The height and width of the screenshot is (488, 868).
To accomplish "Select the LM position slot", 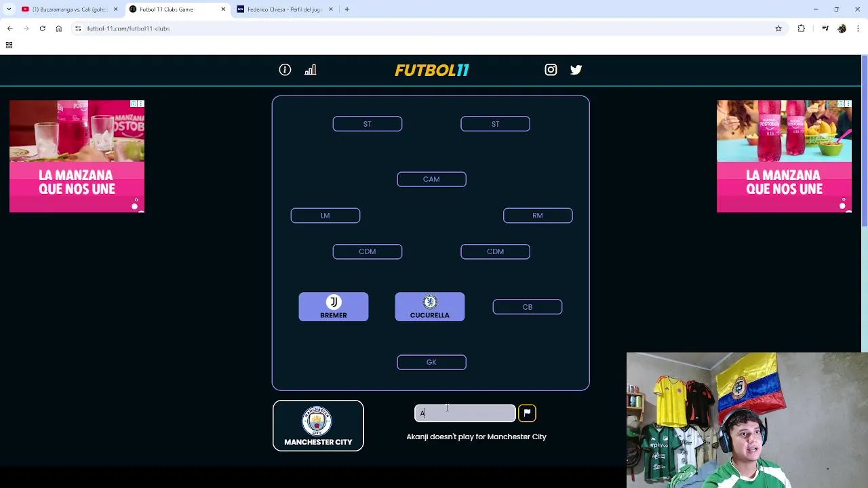I will (325, 216).
